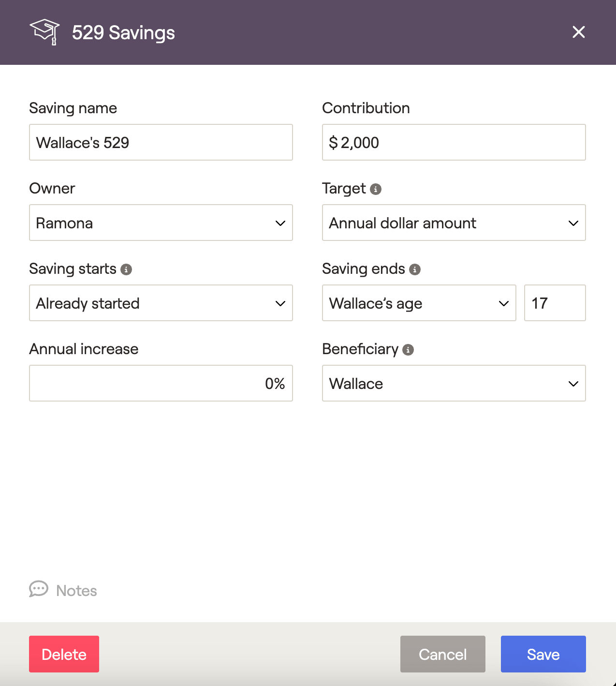Click the Target info icon

(376, 189)
